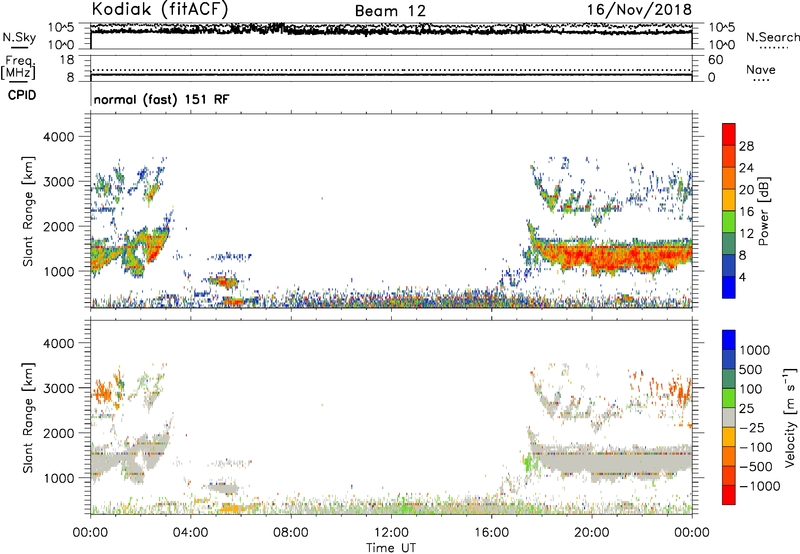800x554 pixels.
Task: Select the "normal (fast) 151 RF" text
Action: coord(161,99)
